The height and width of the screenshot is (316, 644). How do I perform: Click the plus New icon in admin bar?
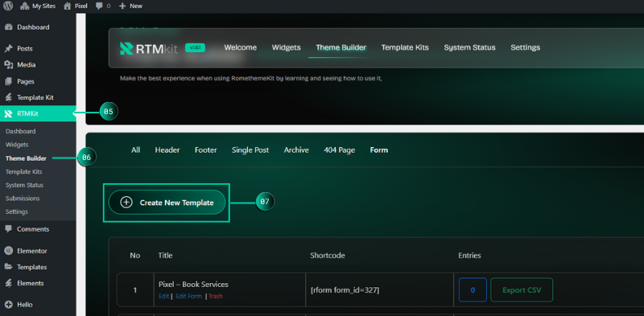(x=122, y=6)
